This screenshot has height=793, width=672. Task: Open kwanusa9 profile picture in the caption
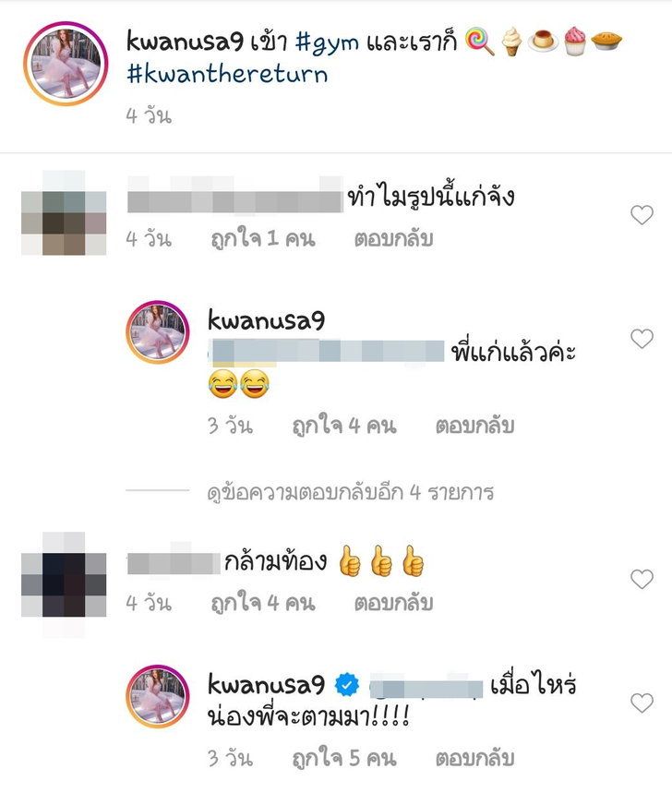tap(66, 64)
